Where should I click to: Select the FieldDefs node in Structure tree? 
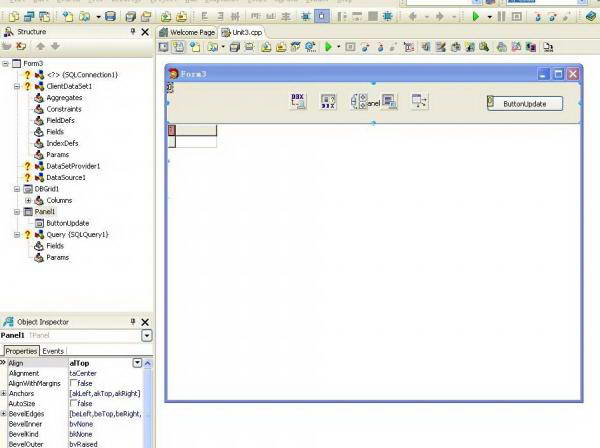[x=60, y=121]
